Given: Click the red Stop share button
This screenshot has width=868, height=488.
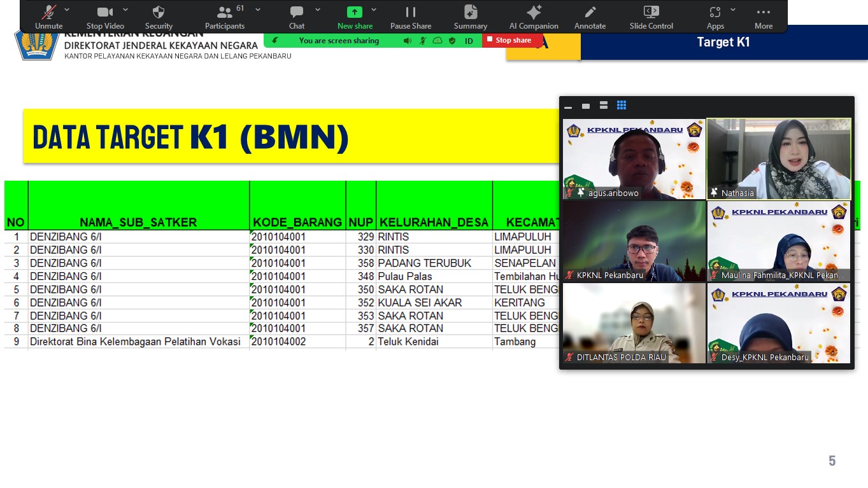Looking at the screenshot, I should point(508,40).
